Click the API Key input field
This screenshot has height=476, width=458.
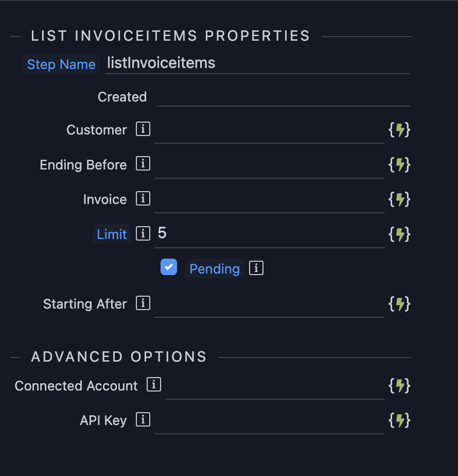[269, 421]
